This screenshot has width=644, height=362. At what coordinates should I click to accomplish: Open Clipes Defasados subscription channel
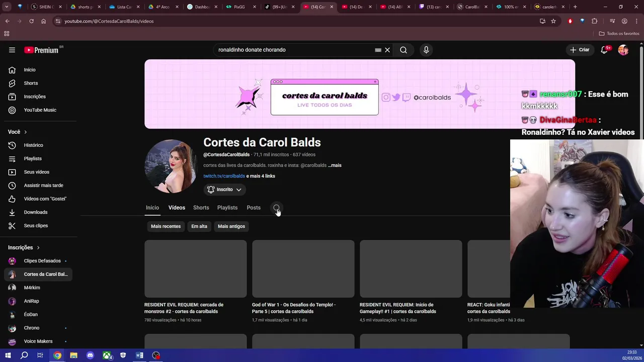(x=38, y=261)
